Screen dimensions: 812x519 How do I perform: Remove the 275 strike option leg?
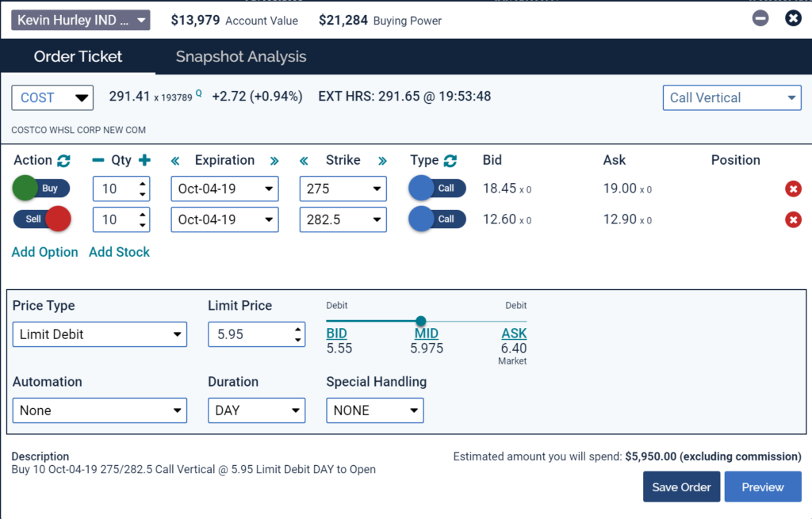[792, 189]
